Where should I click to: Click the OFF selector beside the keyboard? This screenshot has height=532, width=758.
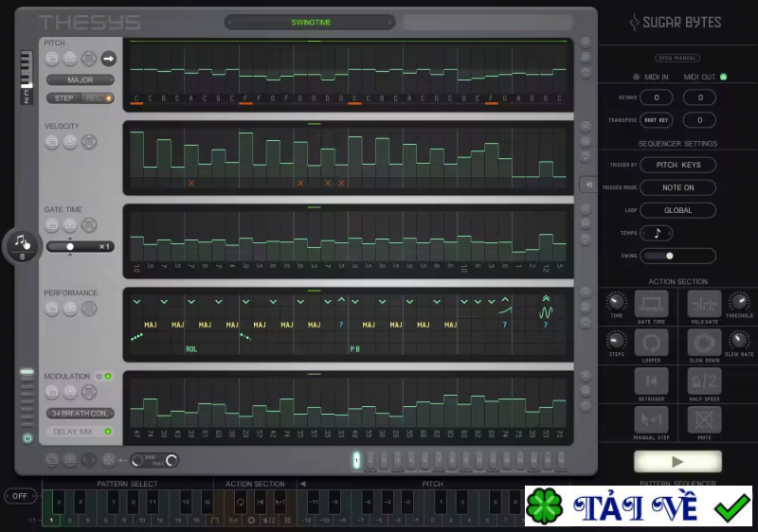pos(20,496)
